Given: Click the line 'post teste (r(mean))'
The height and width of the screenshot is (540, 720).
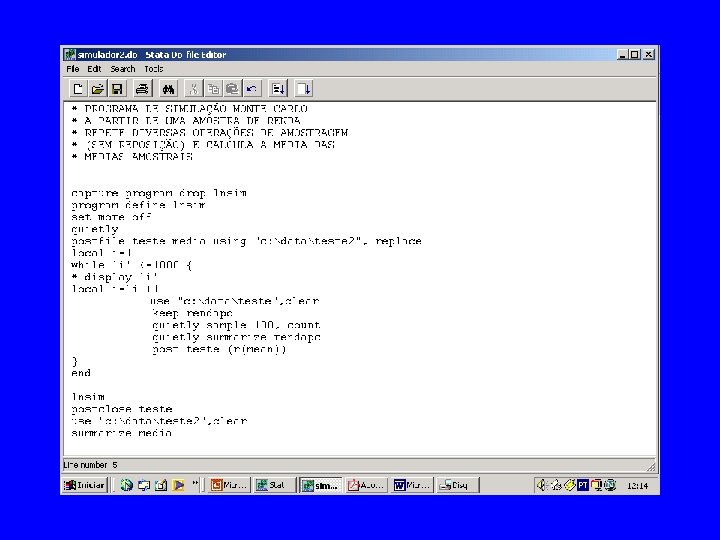Looking at the screenshot, I should tap(219, 349).
